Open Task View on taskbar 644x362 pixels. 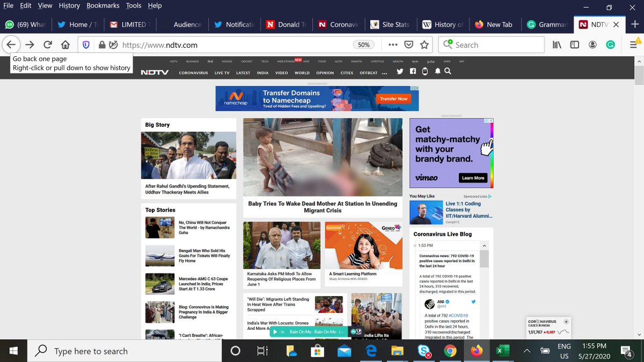[262, 351]
